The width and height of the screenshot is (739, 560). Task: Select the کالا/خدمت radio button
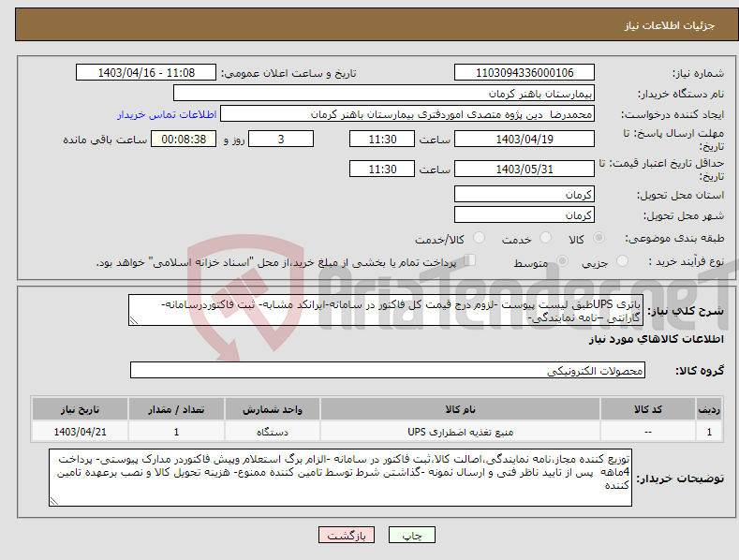pos(479,238)
